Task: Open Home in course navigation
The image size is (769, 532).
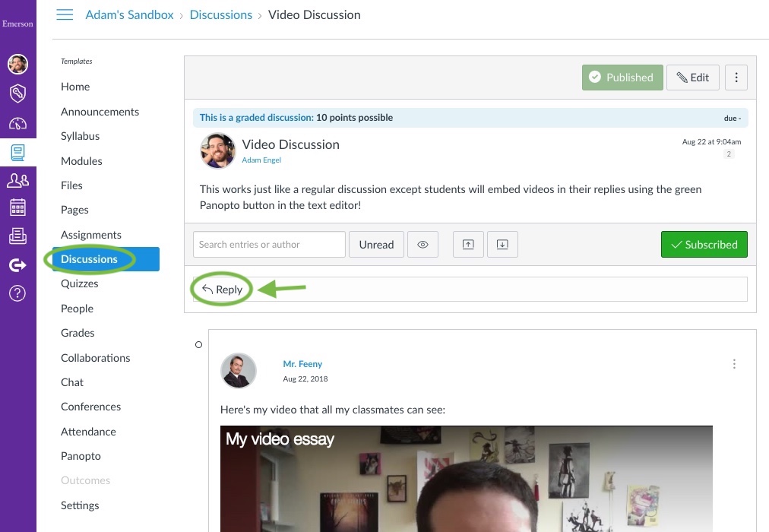Action: pyautogui.click(x=75, y=87)
